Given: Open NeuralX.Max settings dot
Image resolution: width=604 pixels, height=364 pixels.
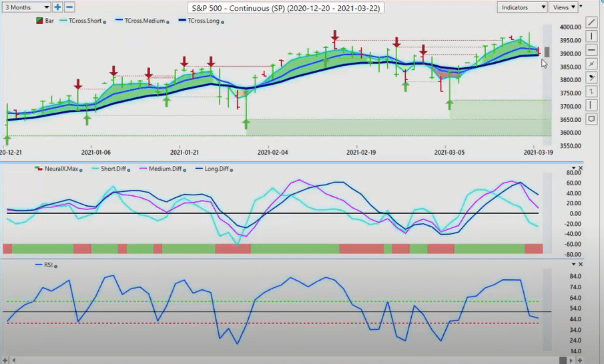Looking at the screenshot, I should [x=81, y=170].
